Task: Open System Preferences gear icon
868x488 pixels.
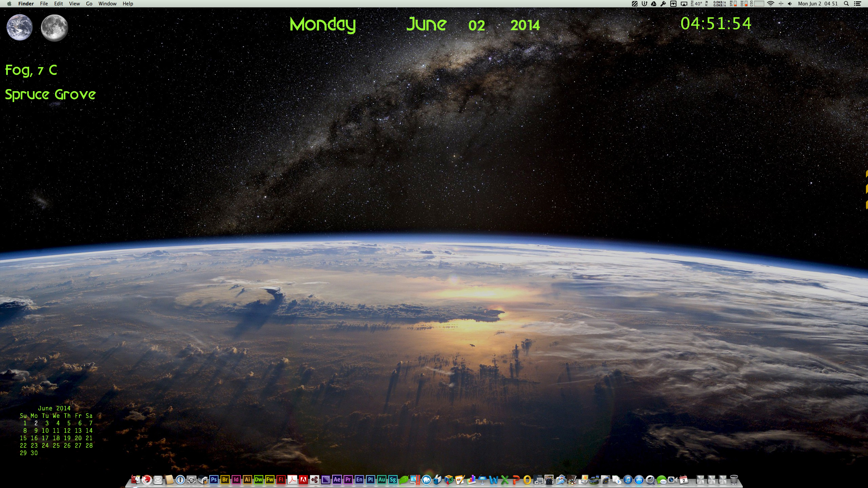Action: coord(192,480)
